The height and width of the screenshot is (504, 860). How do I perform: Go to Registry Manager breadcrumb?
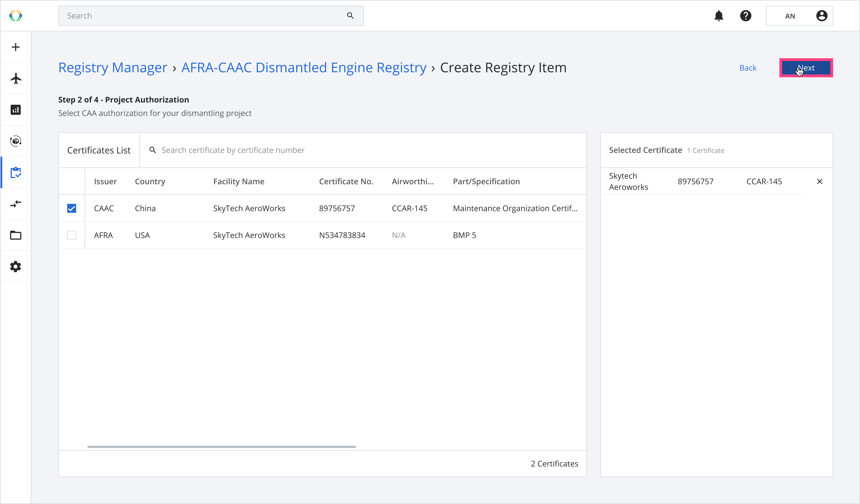(x=113, y=68)
